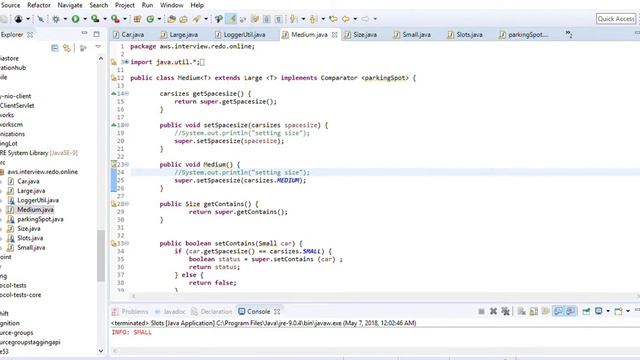The height and width of the screenshot is (360, 640).
Task: Toggle the Toggle Breadcrumb toolbar icon
Action: point(219,19)
